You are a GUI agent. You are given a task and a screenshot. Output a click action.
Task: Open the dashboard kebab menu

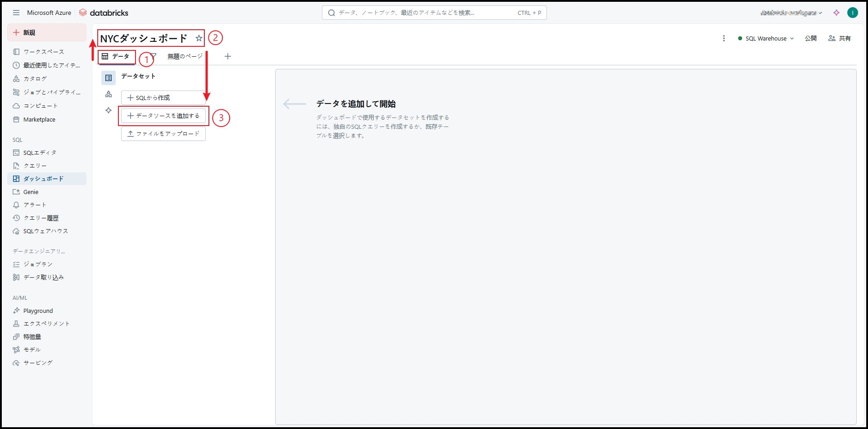pos(724,38)
